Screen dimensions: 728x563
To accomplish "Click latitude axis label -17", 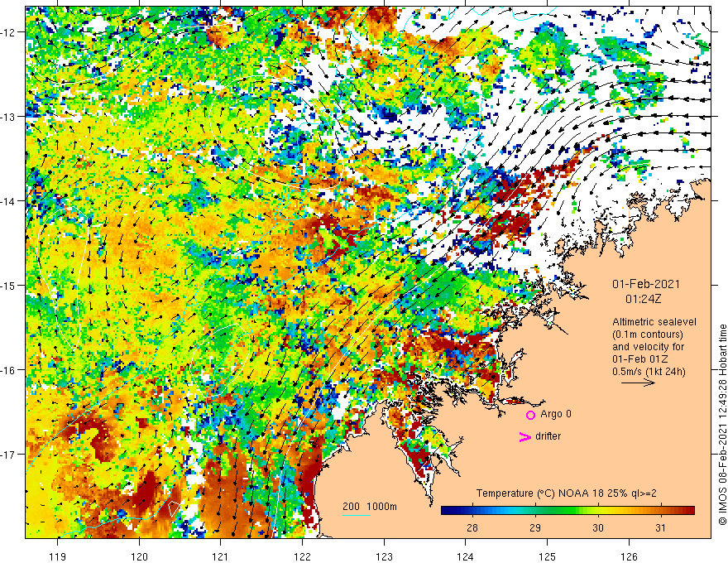I will click(9, 454).
